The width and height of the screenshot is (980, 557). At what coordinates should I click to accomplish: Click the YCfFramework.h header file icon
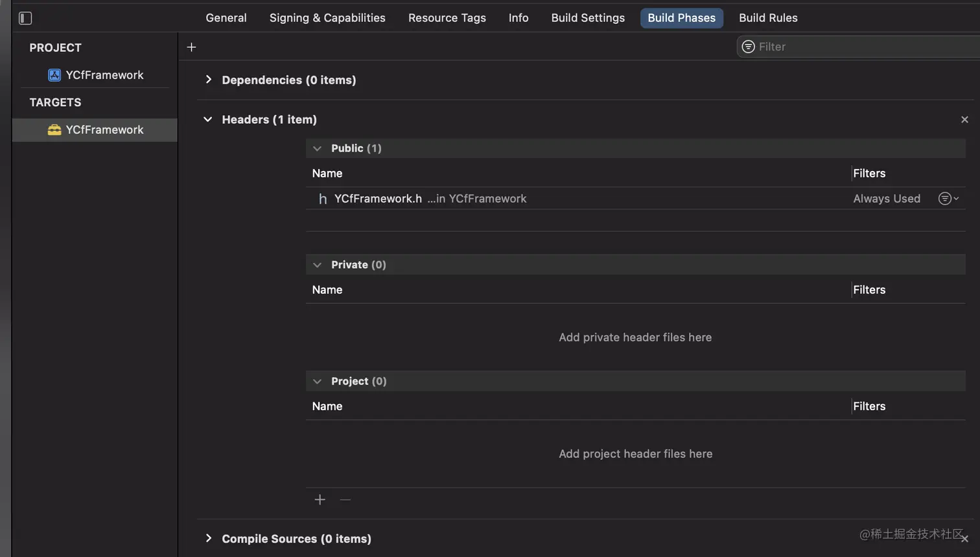pyautogui.click(x=323, y=199)
